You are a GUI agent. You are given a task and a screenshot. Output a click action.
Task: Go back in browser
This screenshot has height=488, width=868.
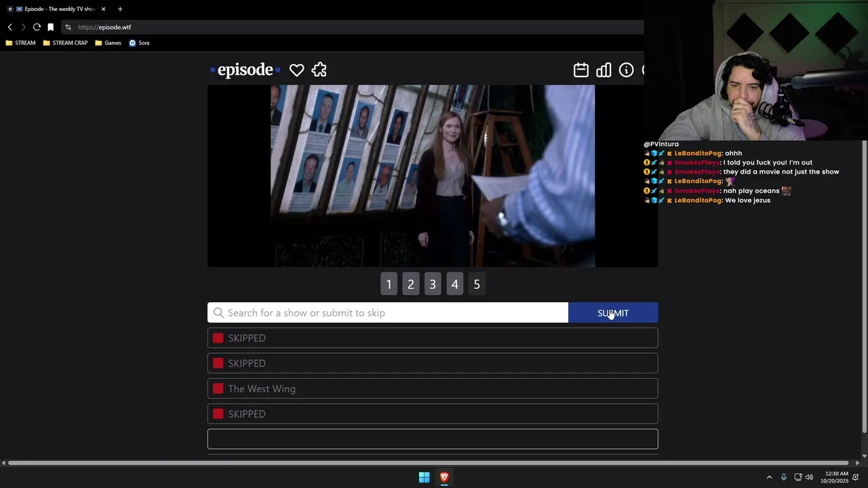point(9,27)
